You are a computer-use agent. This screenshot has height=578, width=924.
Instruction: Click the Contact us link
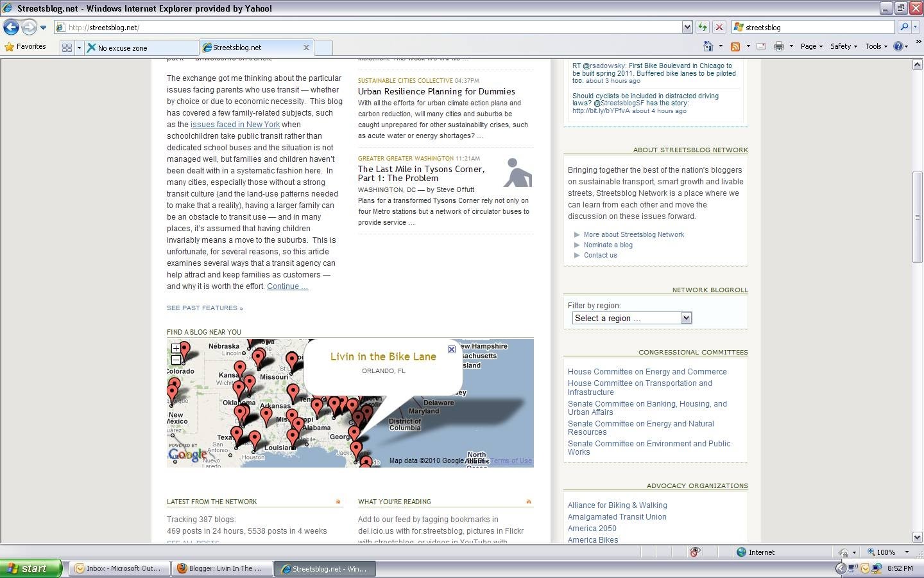601,255
